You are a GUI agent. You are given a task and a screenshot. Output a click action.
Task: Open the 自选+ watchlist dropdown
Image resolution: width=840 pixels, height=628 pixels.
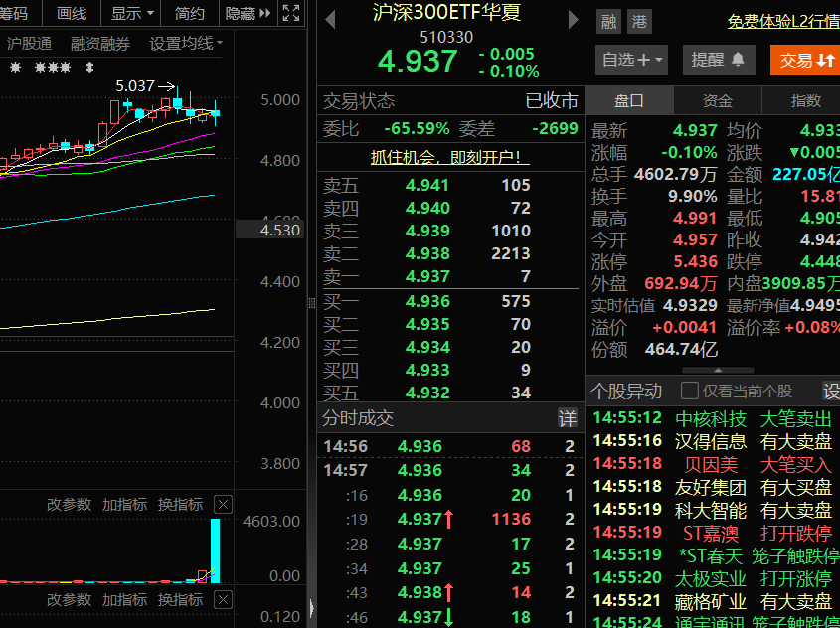pyautogui.click(x=631, y=60)
